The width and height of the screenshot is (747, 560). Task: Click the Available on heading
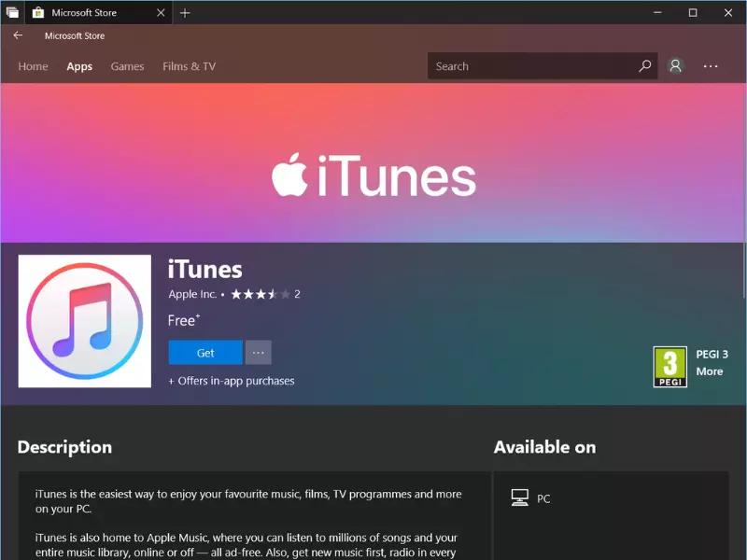544,447
